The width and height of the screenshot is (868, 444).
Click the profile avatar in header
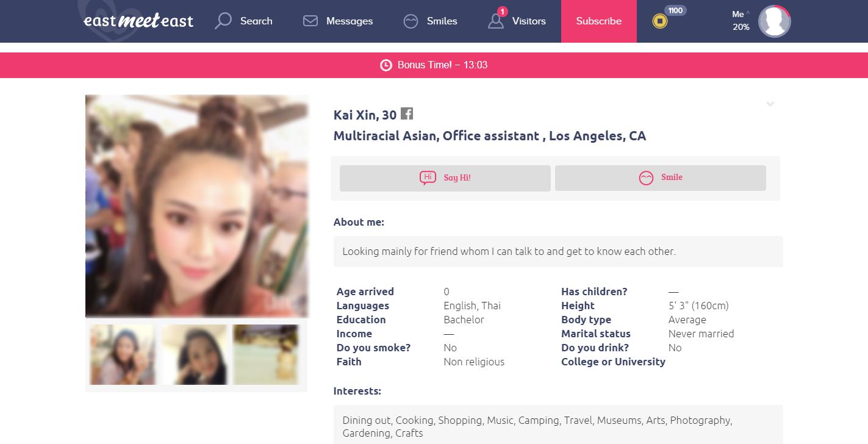775,21
